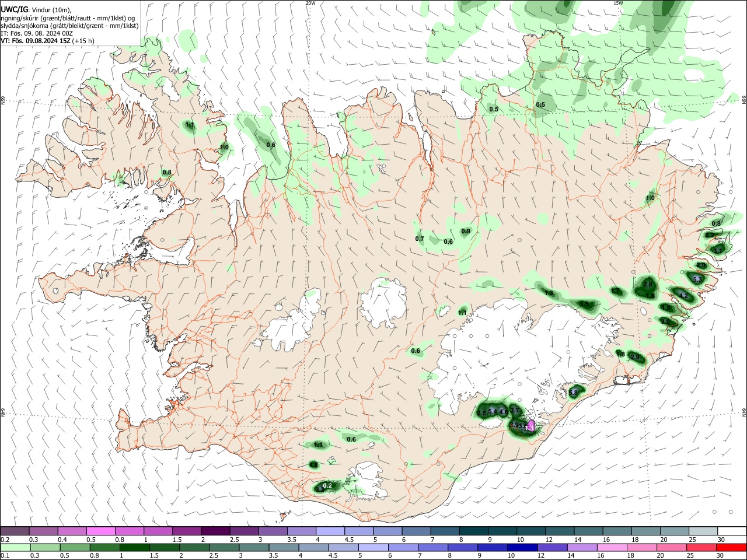Image resolution: width=747 pixels, height=560 pixels.
Task: Click the 3.7 precipitation value on the map
Action: pos(515,411)
